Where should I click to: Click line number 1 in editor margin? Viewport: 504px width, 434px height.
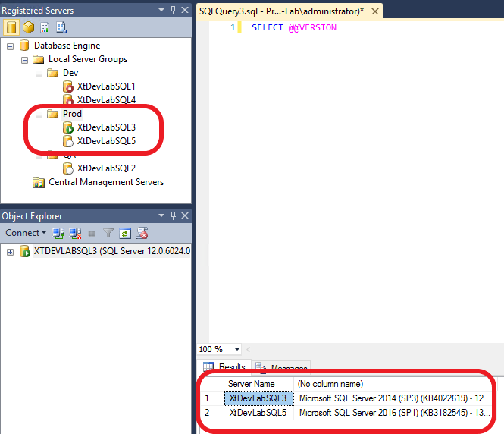pyautogui.click(x=233, y=27)
